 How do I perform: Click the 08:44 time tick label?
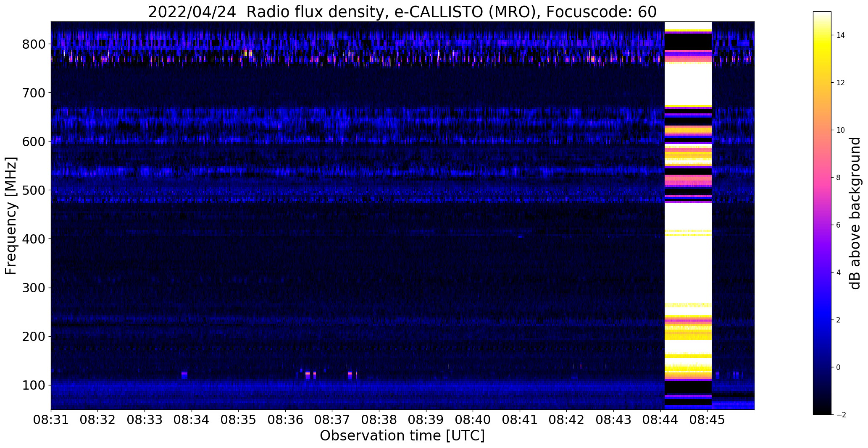[x=660, y=419]
